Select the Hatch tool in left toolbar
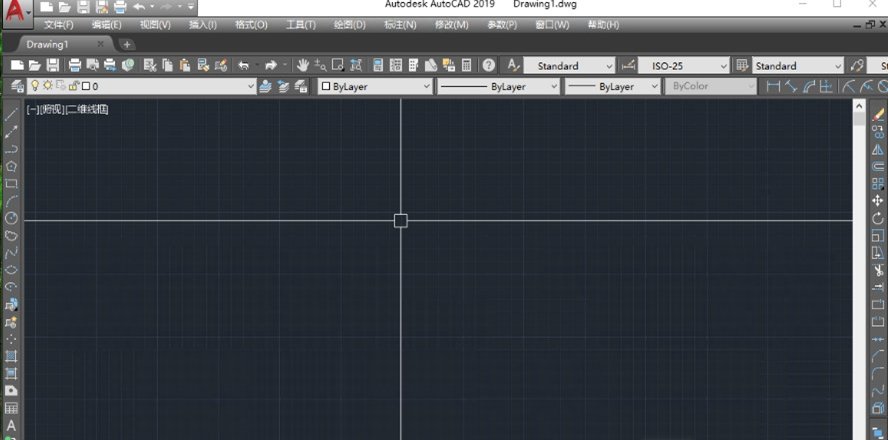This screenshot has width=888, height=440. [x=11, y=356]
